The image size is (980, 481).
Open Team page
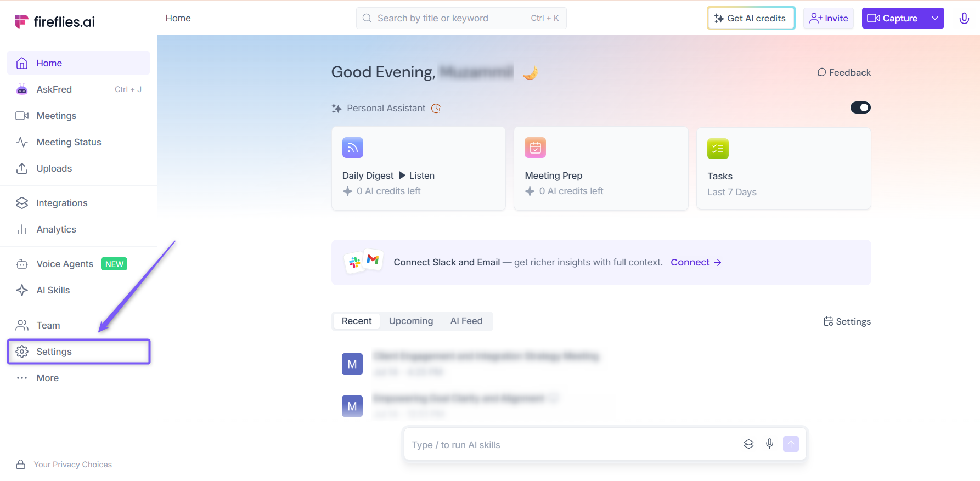(x=78, y=325)
